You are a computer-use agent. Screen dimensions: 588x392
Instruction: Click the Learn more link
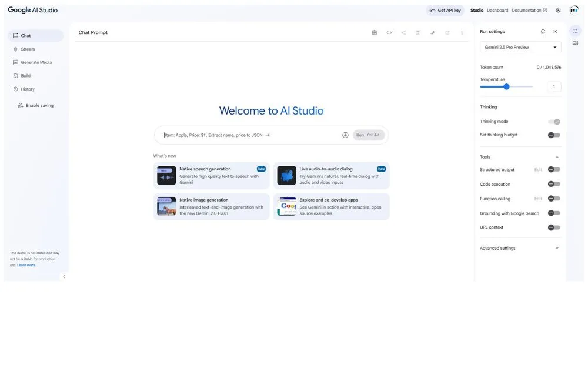tap(26, 265)
